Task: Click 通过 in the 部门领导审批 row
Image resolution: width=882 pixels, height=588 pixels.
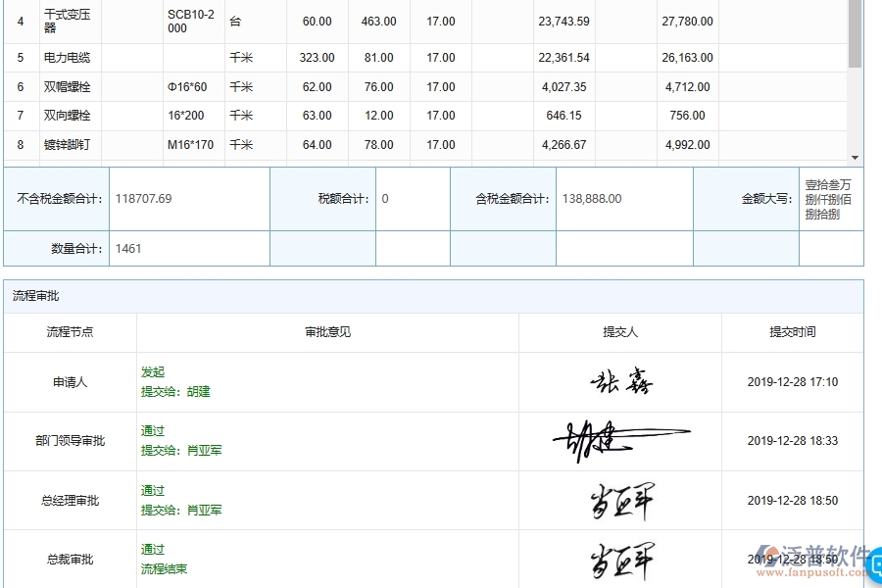Action: tap(153, 431)
